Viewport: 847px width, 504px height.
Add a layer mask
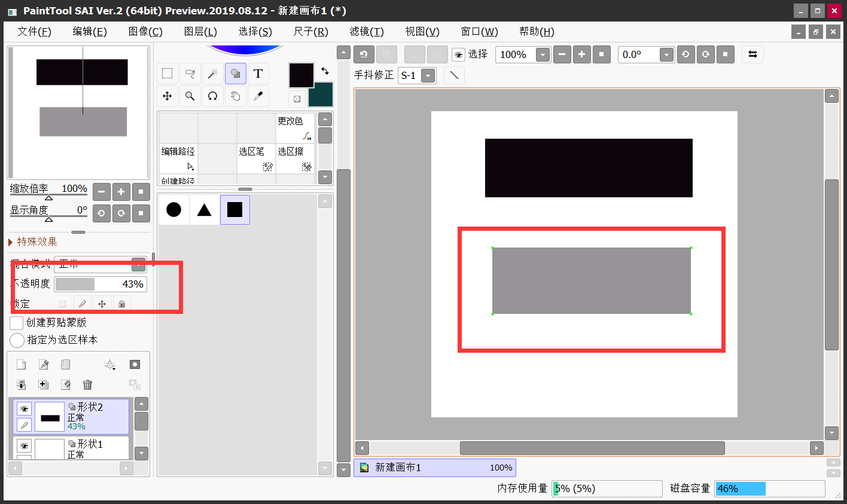point(135,365)
